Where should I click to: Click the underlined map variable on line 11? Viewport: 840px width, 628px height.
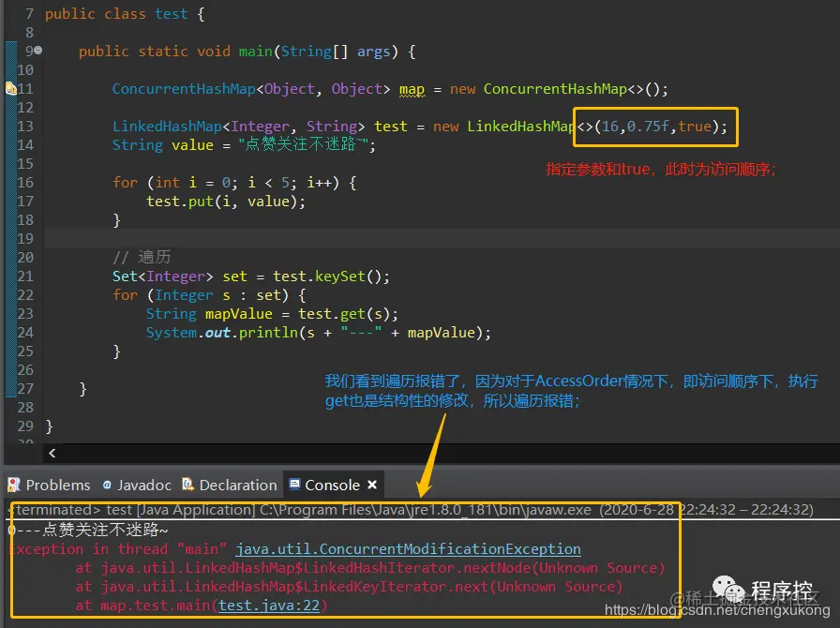coord(412,89)
